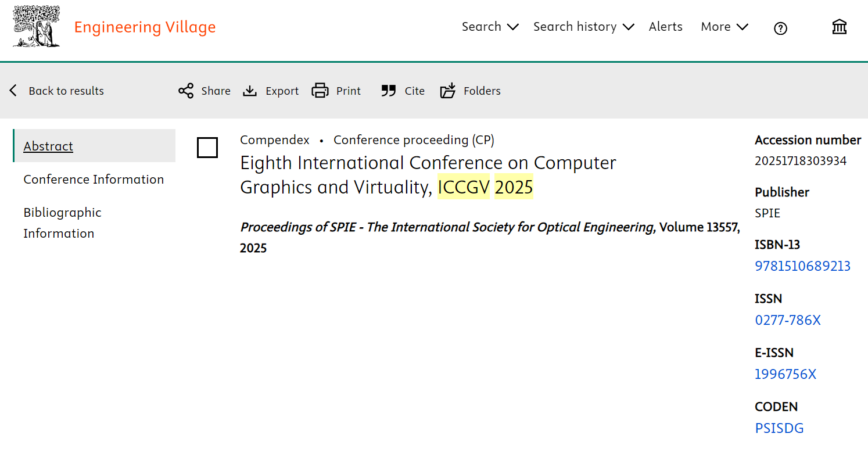
Task: Click the Export download icon
Action: (250, 91)
